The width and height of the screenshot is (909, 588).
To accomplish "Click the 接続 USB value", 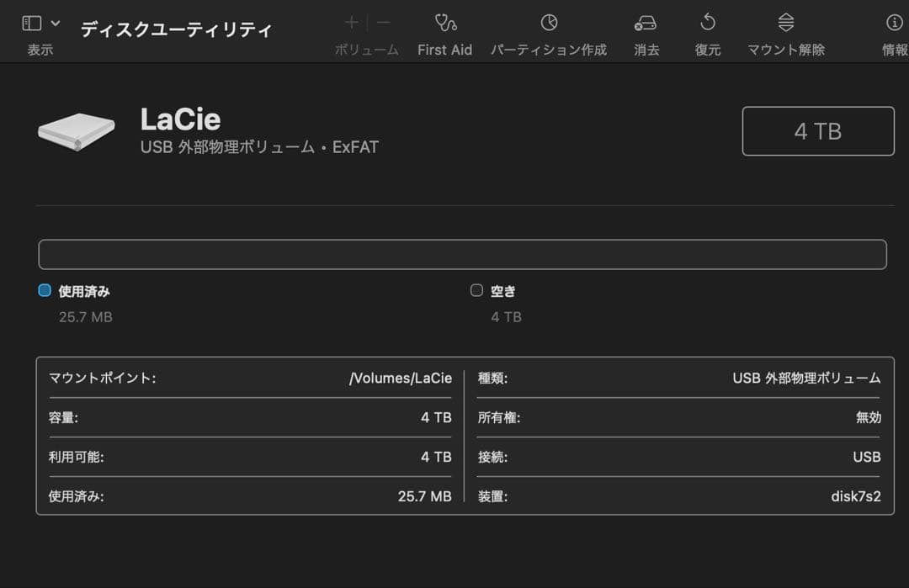I will click(867, 457).
